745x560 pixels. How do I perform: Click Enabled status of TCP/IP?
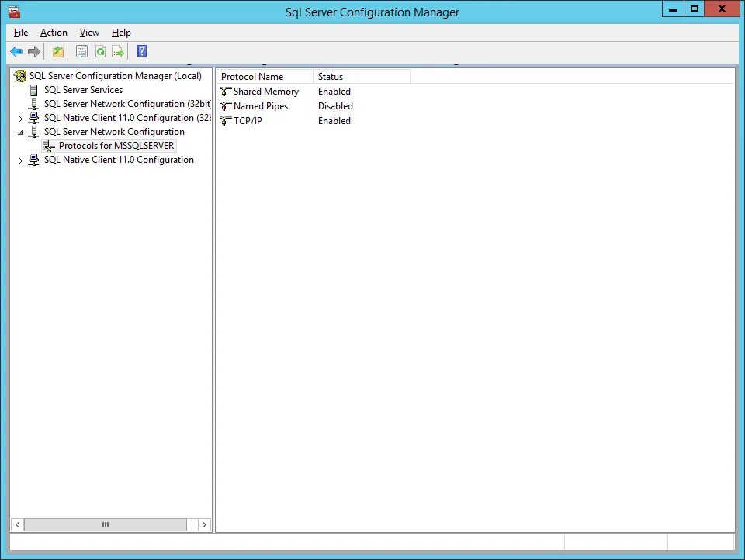coord(334,121)
